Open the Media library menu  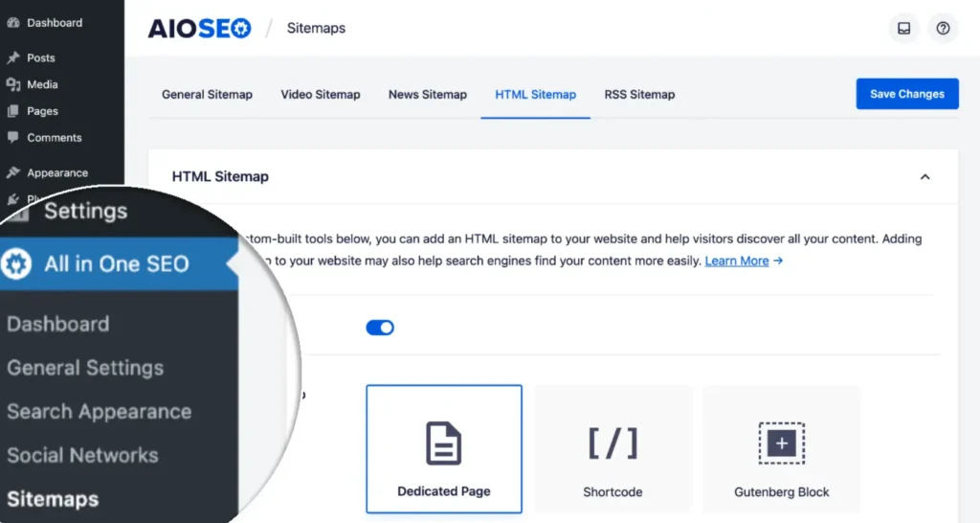click(x=42, y=84)
